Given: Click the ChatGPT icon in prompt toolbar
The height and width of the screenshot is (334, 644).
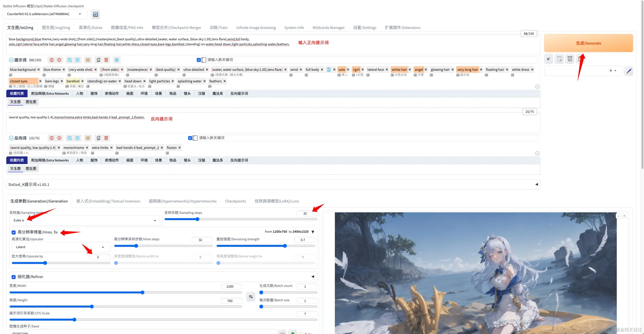Looking at the screenshot, I should [116, 60].
